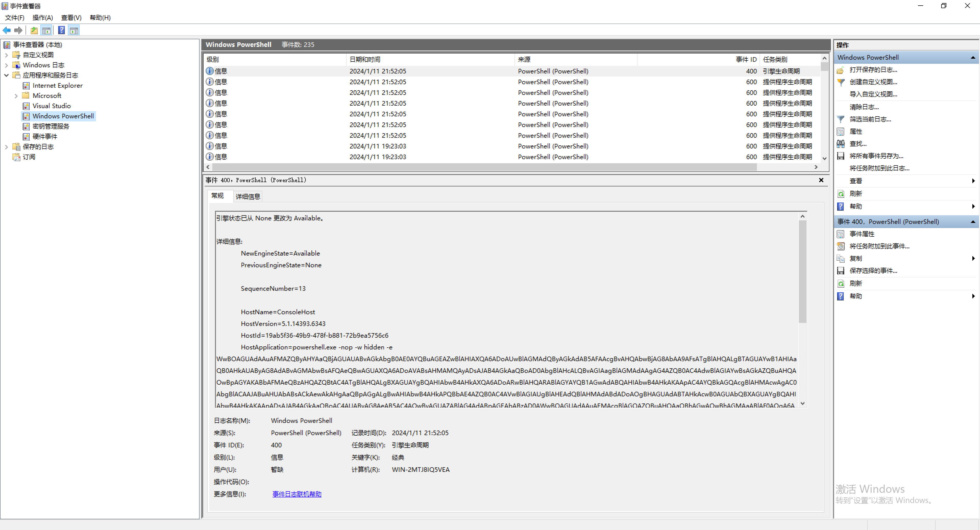Click 清除日志 in actions pane

[864, 107]
